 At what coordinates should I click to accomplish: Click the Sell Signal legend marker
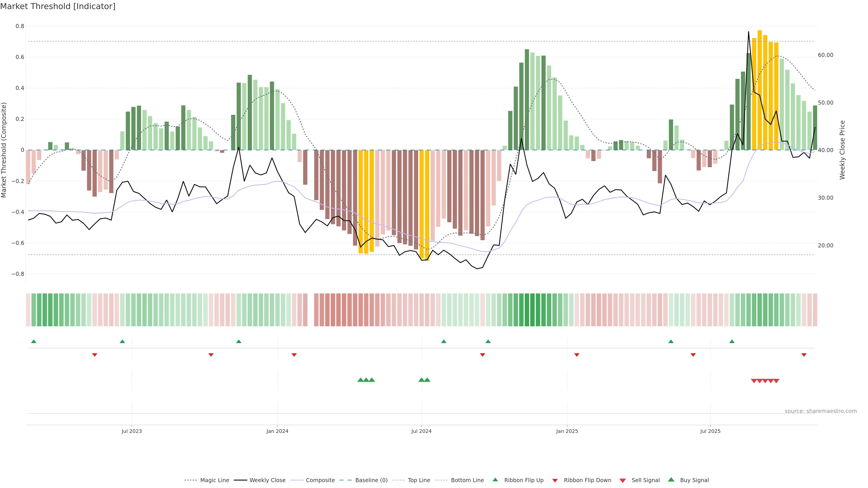click(x=622, y=481)
